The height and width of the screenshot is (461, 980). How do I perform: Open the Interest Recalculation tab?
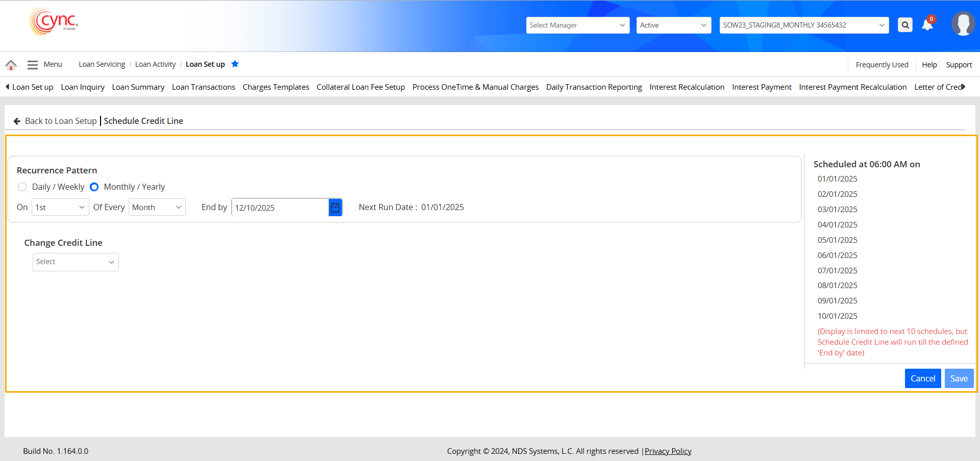coord(687,87)
